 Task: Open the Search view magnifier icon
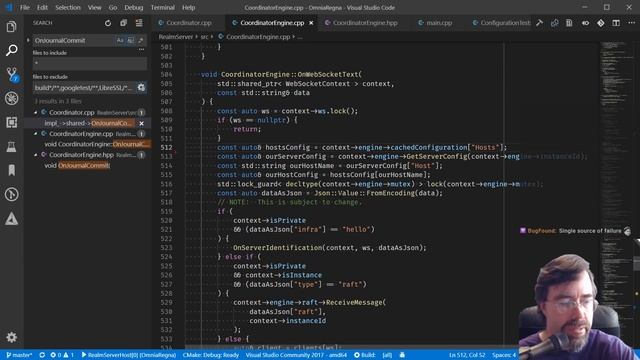click(11, 51)
